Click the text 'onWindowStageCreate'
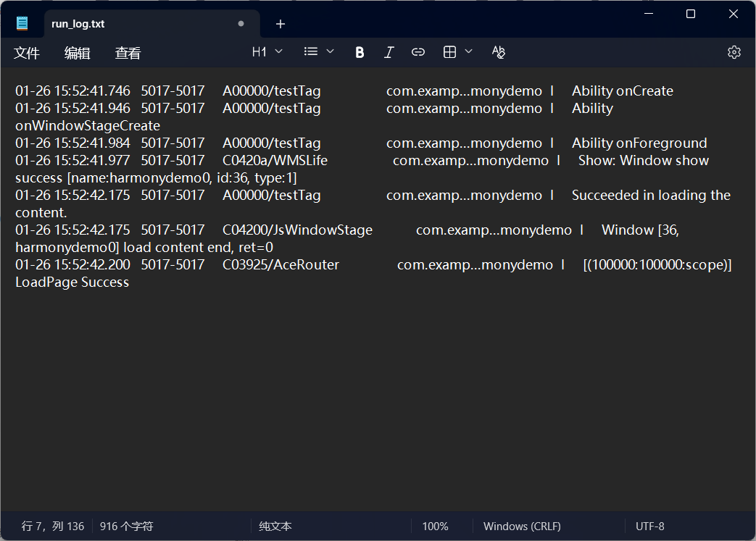Viewport: 756px width, 541px height. tap(88, 126)
